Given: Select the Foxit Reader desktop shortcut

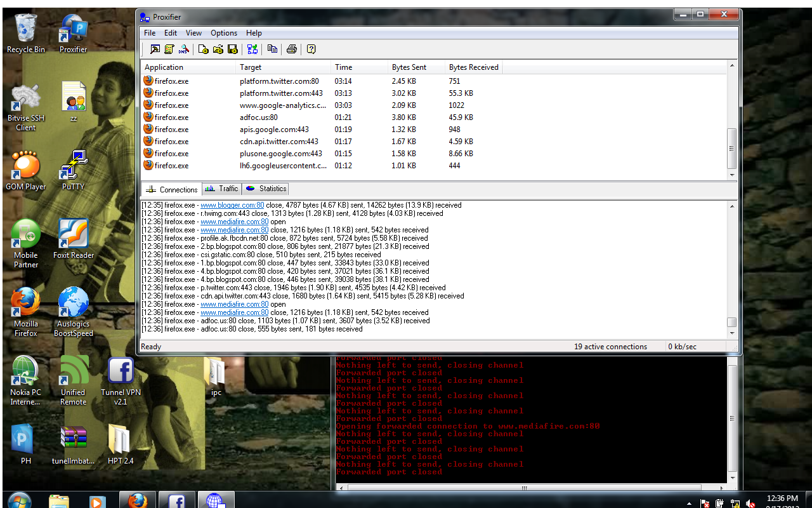Looking at the screenshot, I should [x=74, y=240].
